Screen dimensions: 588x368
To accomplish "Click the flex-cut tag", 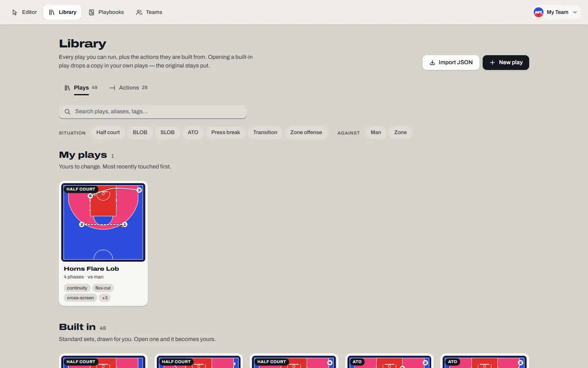I will coord(103,288).
